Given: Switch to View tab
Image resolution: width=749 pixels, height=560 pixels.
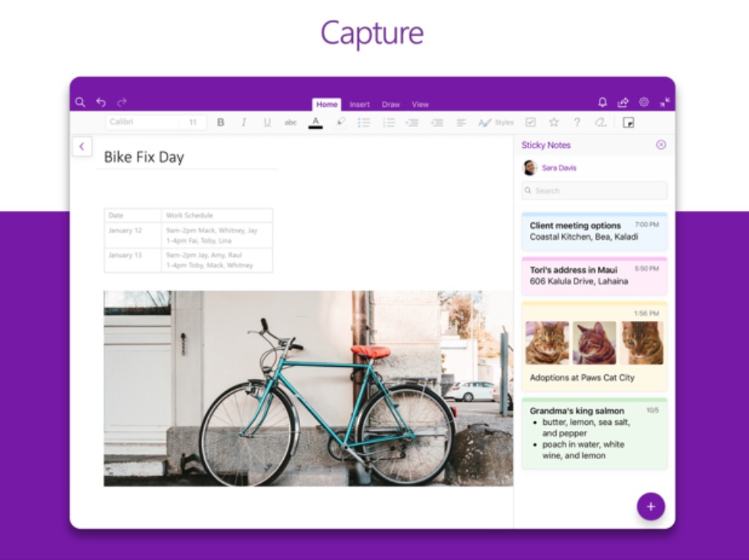Looking at the screenshot, I should (x=421, y=105).
